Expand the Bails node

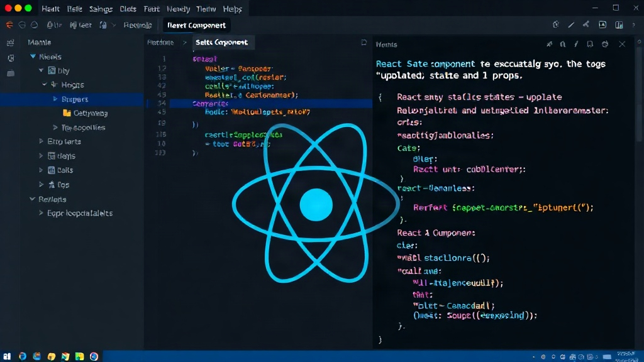point(41,170)
